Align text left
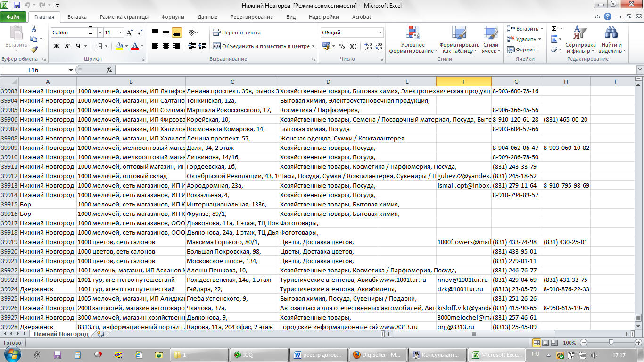The height and width of the screenshot is (362, 644). tap(155, 46)
